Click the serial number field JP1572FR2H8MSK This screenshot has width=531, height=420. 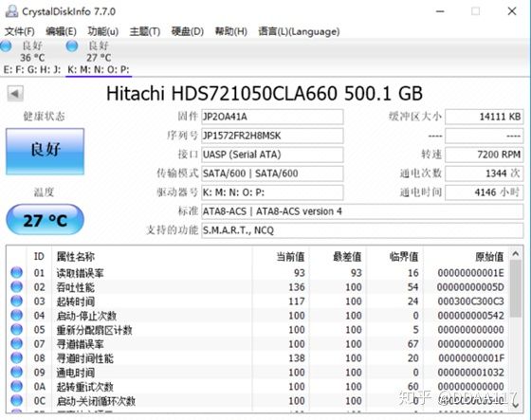272,136
